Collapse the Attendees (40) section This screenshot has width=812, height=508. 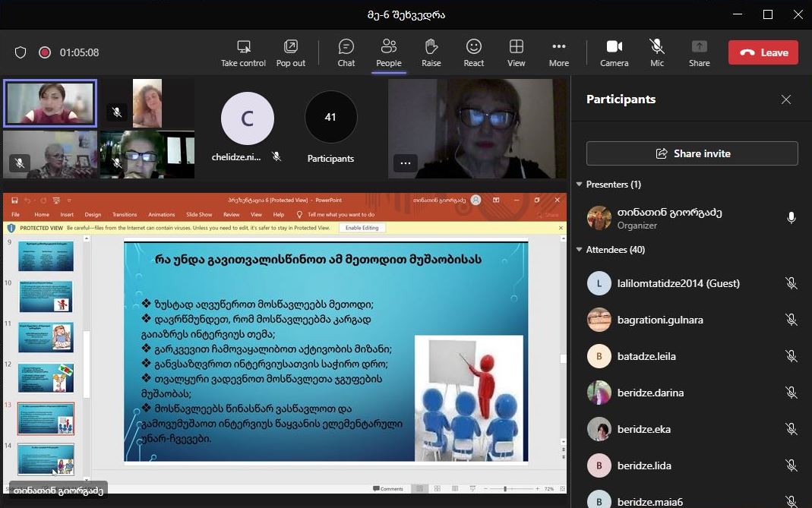pyautogui.click(x=580, y=249)
